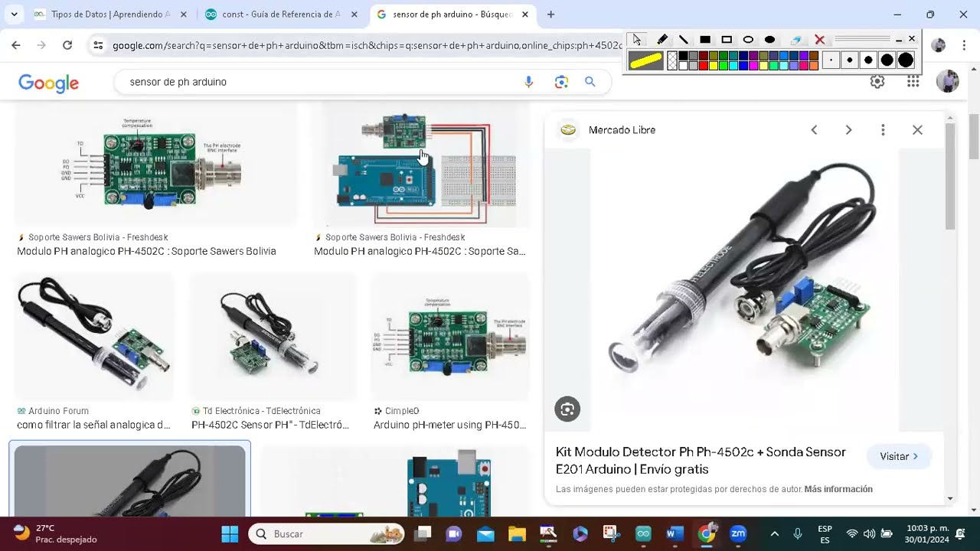Open Google apps grid icon
This screenshot has height=551, width=980.
913,82
